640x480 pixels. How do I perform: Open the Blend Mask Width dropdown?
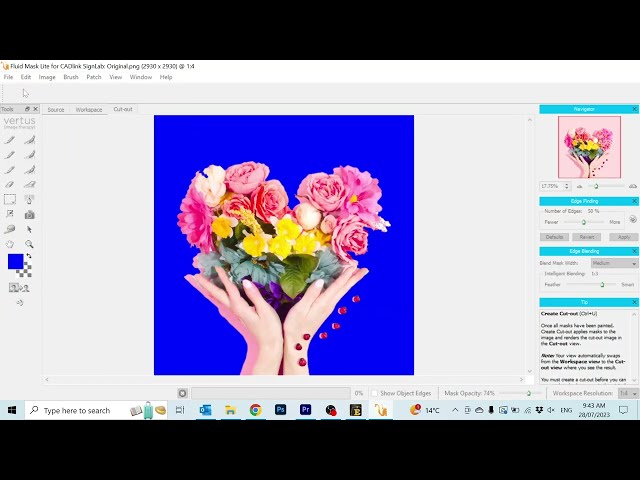click(614, 263)
